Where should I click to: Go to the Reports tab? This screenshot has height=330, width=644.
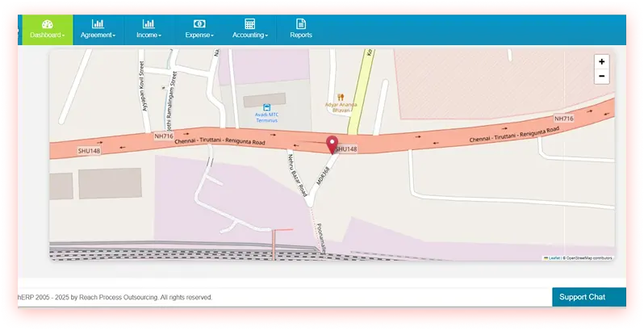(x=301, y=30)
